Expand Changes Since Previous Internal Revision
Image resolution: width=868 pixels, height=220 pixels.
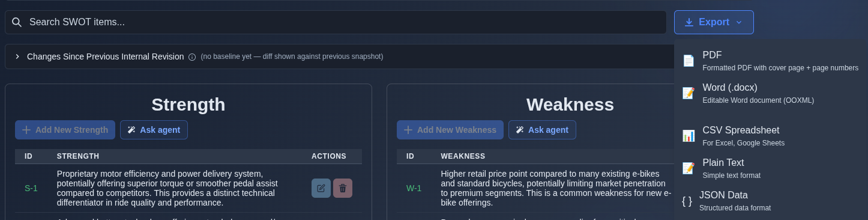pyautogui.click(x=17, y=57)
